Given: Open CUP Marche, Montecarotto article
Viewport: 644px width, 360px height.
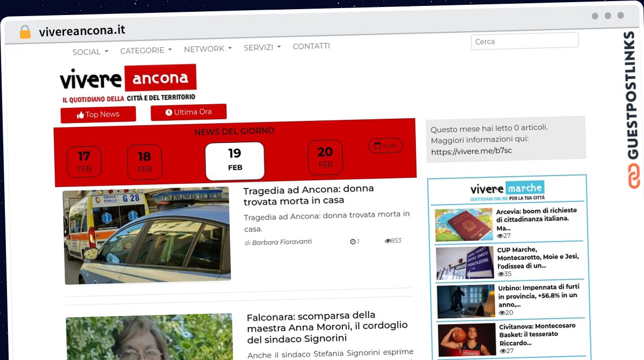Looking at the screenshot, I should click(x=538, y=258).
